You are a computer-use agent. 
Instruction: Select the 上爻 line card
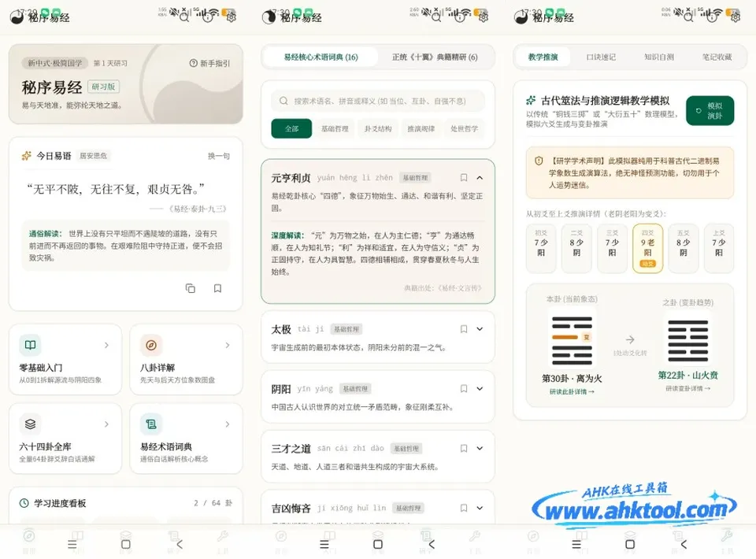click(x=719, y=248)
